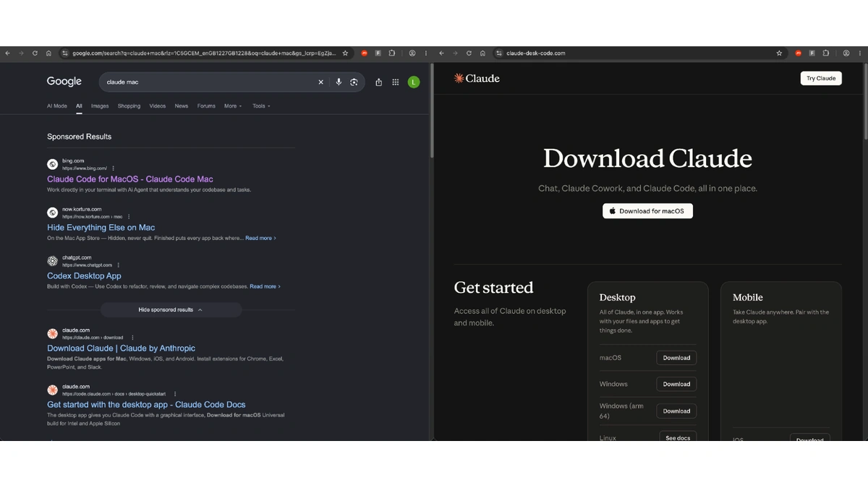Screen dimensions: 868x488
Task: Open browser menu in the Download Claude window
Action: click(x=860, y=53)
